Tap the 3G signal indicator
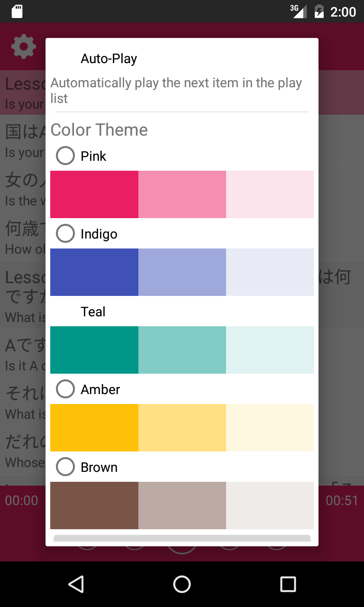This screenshot has width=364, height=607. click(x=299, y=11)
